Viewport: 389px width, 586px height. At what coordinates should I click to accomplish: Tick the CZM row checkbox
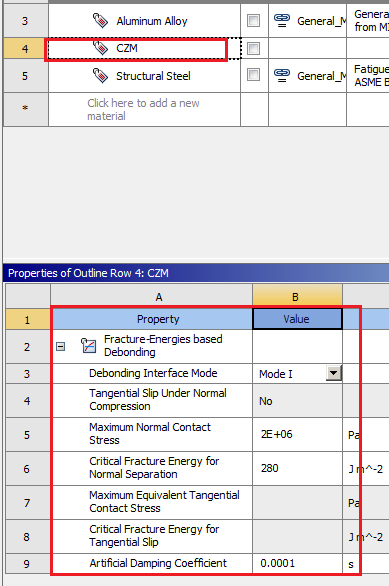point(253,48)
